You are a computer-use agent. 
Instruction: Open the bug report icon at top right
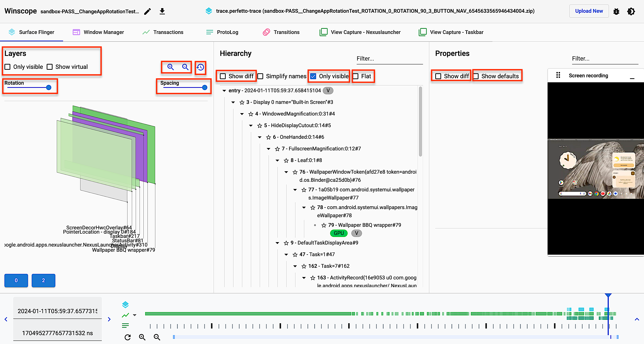[616, 11]
